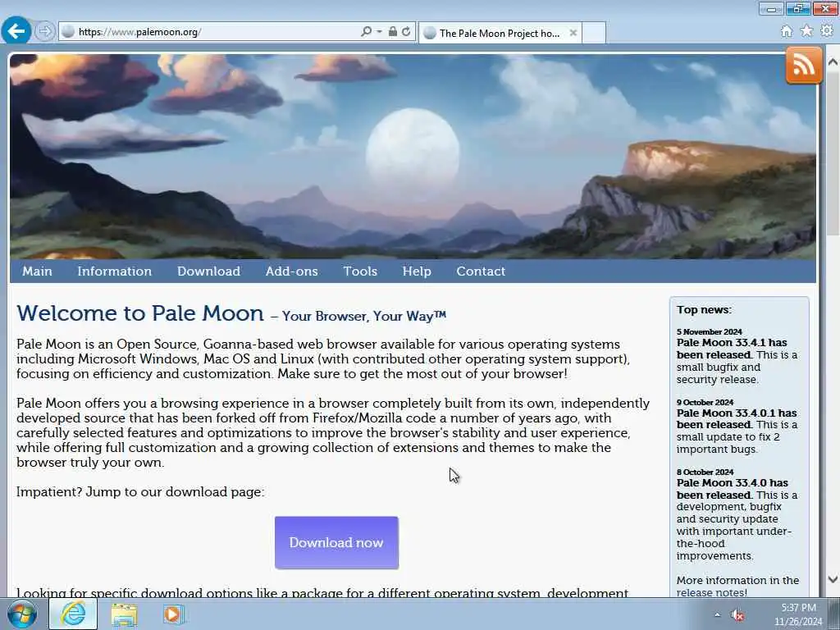840x630 pixels.
Task: Open the Add-ons navigation menu
Action: tap(292, 271)
